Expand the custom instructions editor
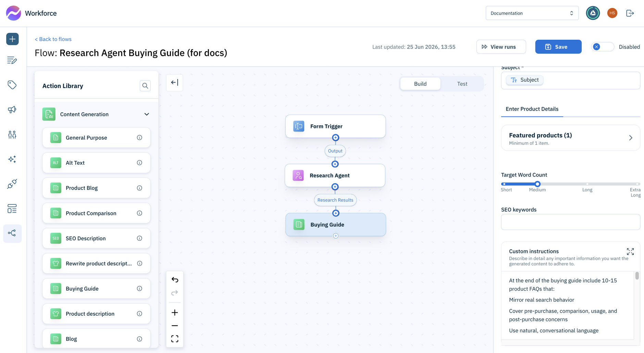The image size is (644, 353). pos(630,252)
